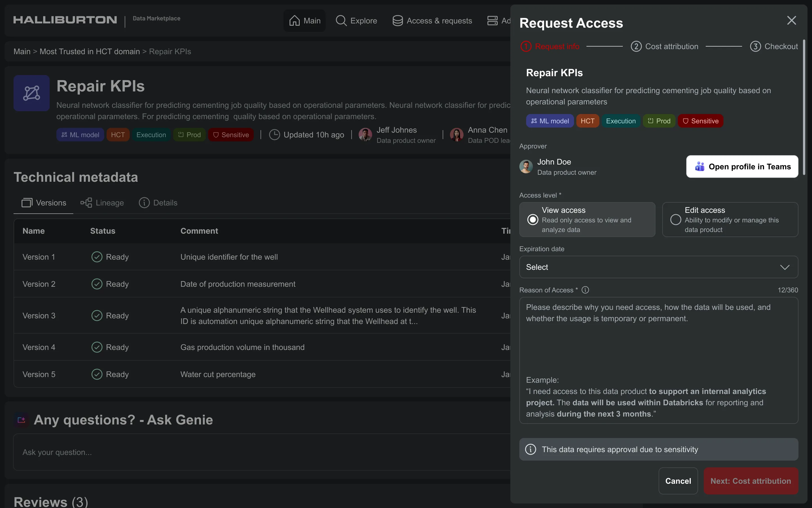The width and height of the screenshot is (812, 508).
Task: Go to Main navigation tab
Action: (305, 21)
